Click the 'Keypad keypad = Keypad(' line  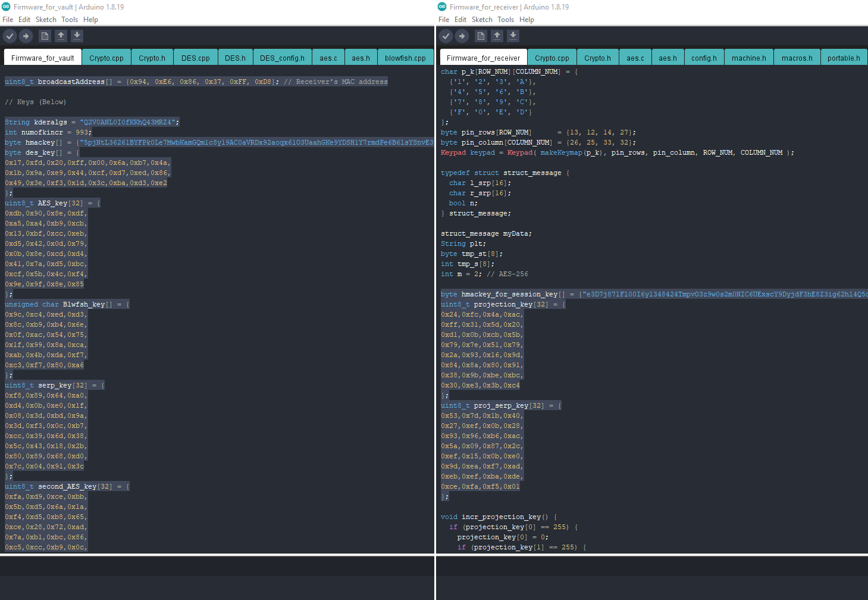(x=618, y=152)
